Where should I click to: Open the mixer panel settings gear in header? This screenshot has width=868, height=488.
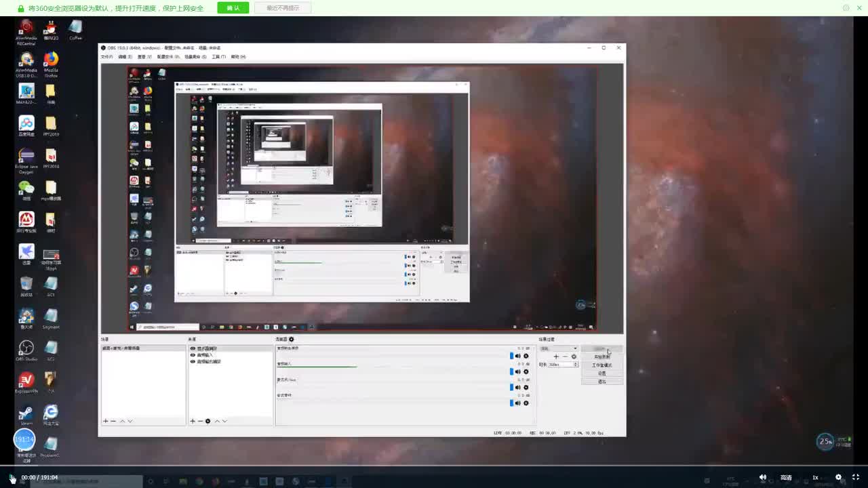coord(292,339)
